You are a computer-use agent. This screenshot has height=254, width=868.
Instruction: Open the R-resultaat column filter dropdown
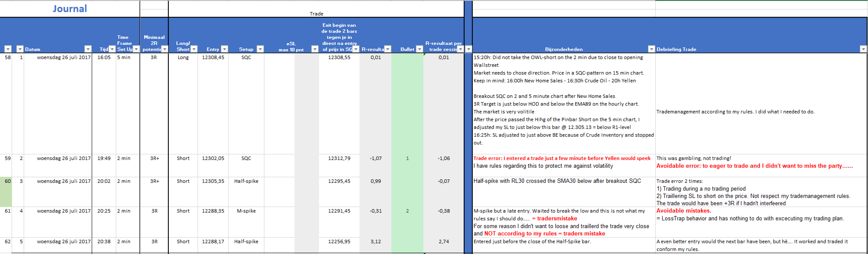click(x=388, y=49)
